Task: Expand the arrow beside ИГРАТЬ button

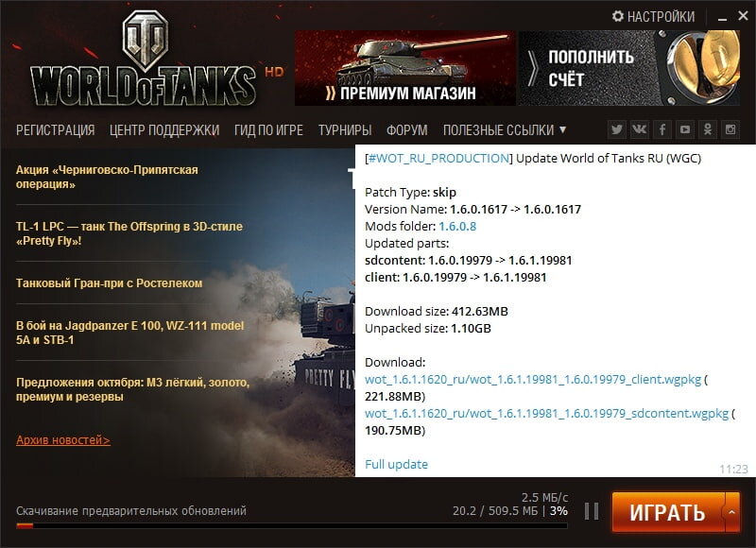Action: tap(731, 512)
